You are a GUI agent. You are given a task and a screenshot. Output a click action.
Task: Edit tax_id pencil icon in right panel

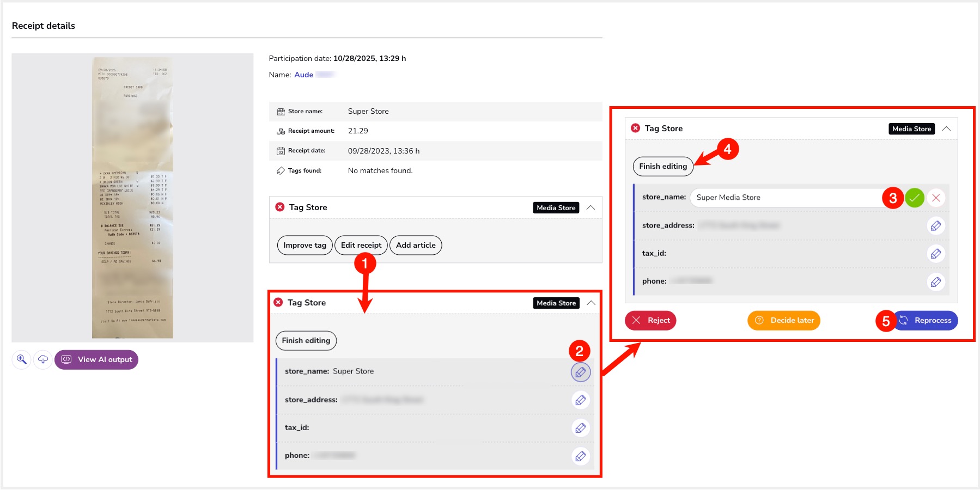pos(935,254)
